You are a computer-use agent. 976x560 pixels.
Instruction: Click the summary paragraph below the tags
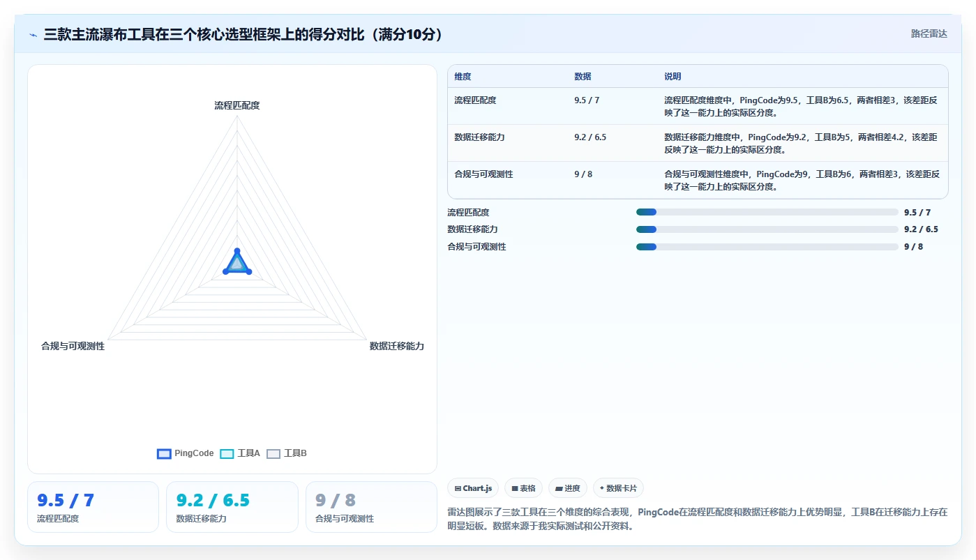(698, 519)
